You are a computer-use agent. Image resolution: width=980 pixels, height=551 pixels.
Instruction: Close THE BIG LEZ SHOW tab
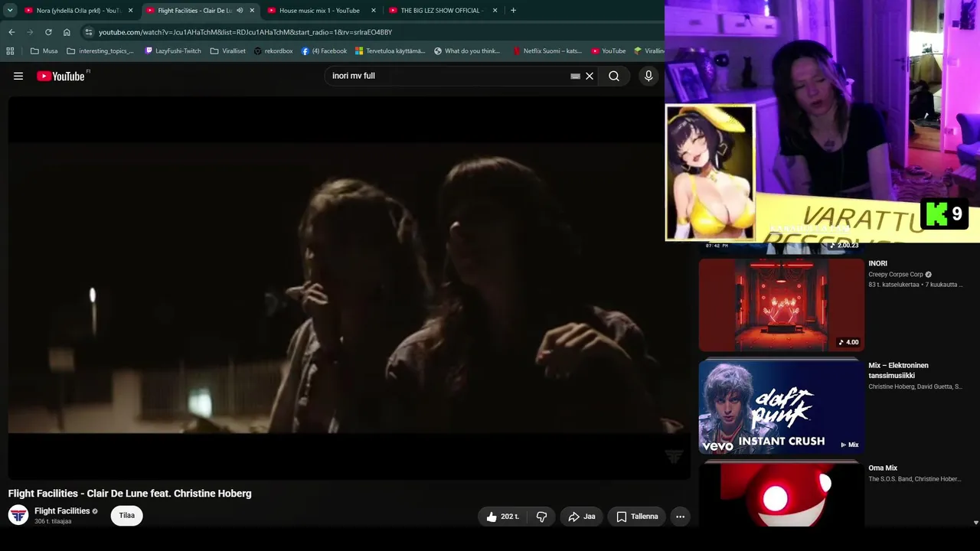coord(495,11)
